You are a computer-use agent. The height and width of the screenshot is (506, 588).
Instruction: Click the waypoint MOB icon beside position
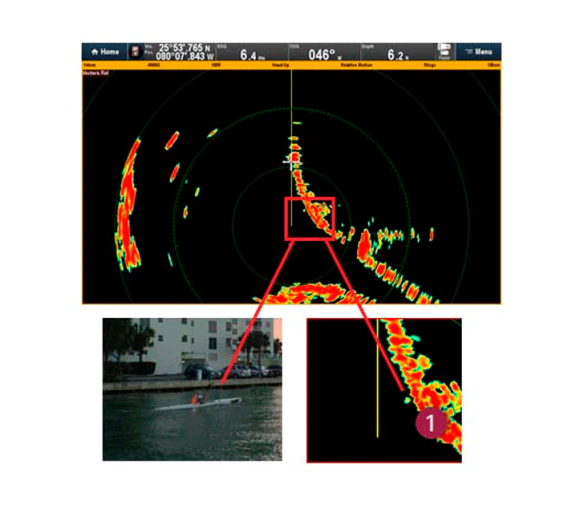(x=135, y=52)
